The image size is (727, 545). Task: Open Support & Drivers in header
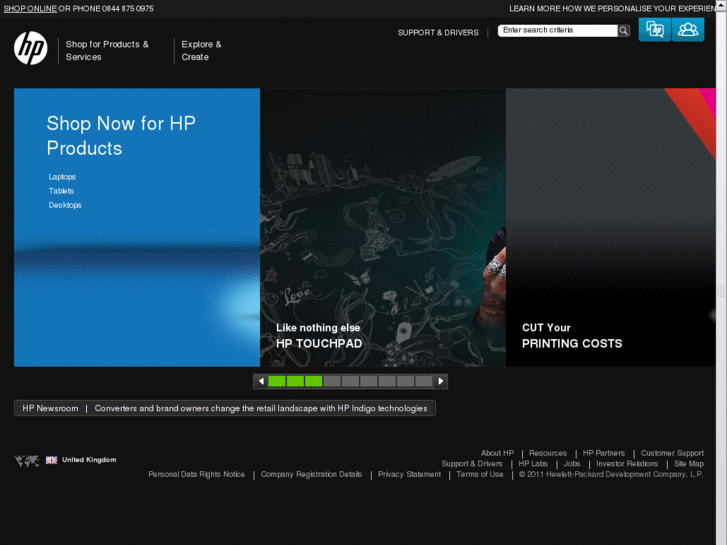coord(438,32)
